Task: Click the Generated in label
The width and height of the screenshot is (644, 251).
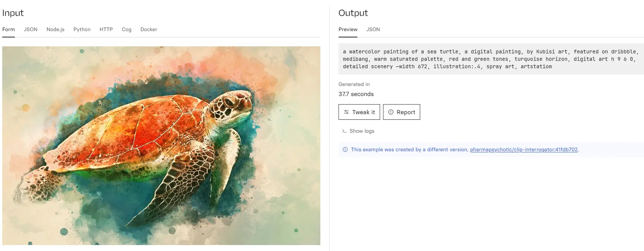Action: pyautogui.click(x=354, y=84)
